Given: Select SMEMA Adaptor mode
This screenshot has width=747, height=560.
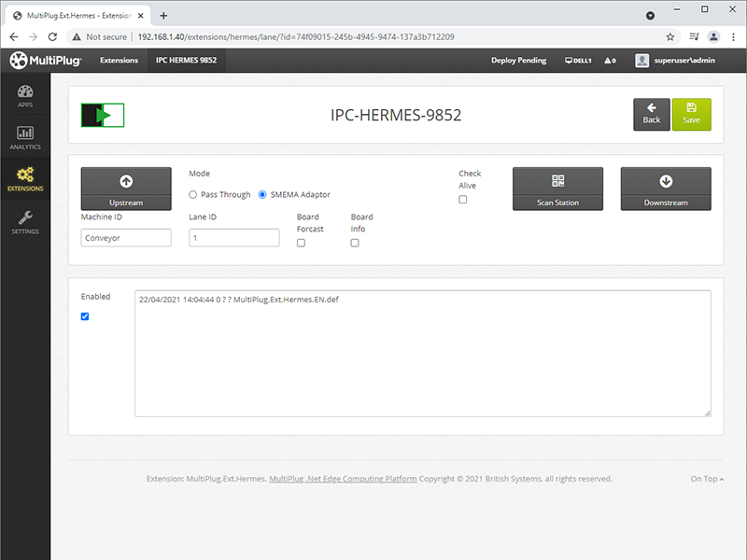Looking at the screenshot, I should [x=262, y=195].
